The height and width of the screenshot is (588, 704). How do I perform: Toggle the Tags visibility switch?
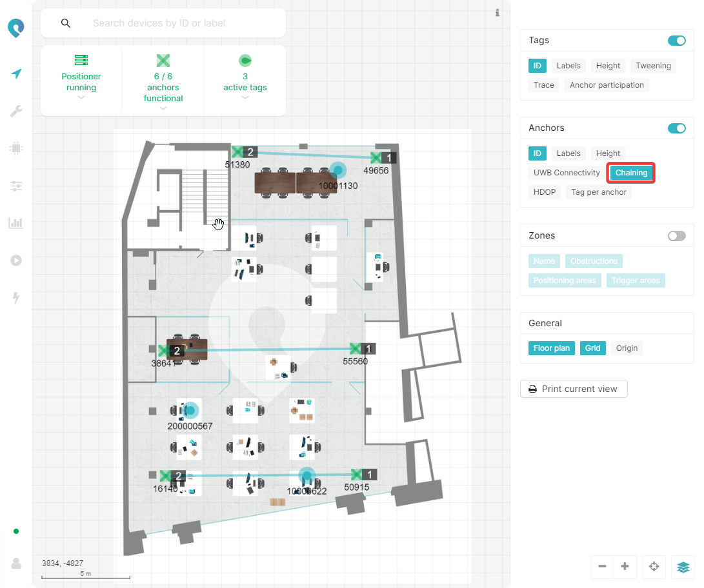tap(676, 41)
